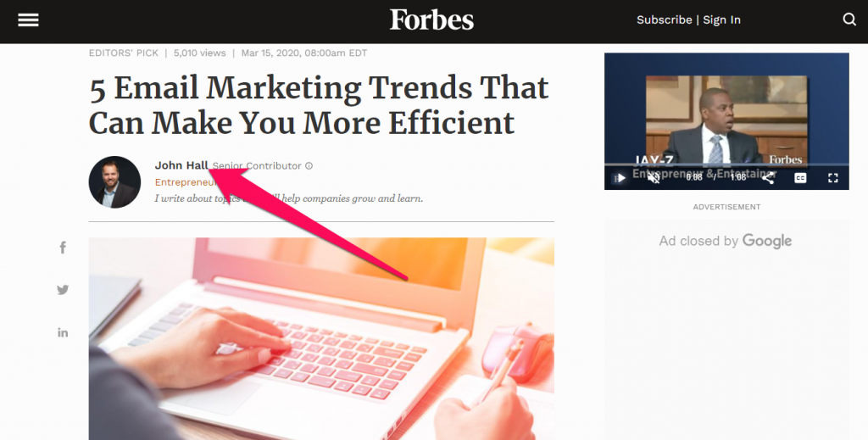Screen dimensions: 868x440
Task: Click John Hall's profile photo
Action: 114,182
